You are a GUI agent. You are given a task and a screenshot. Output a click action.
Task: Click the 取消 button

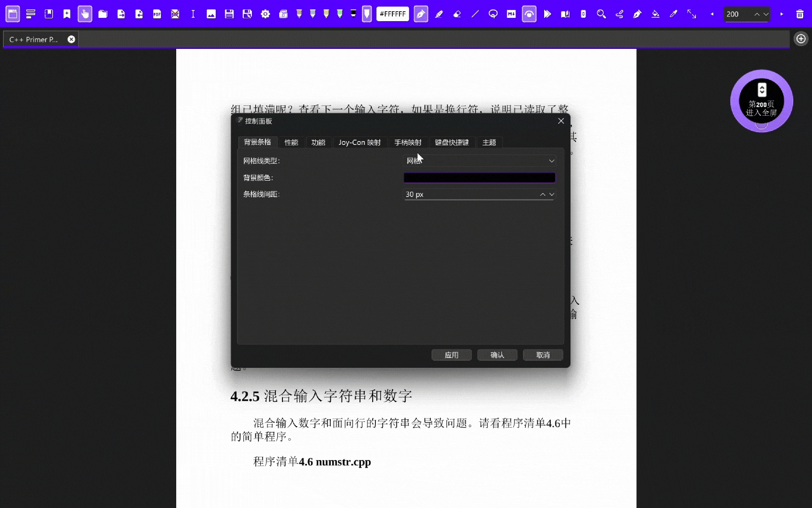542,355
